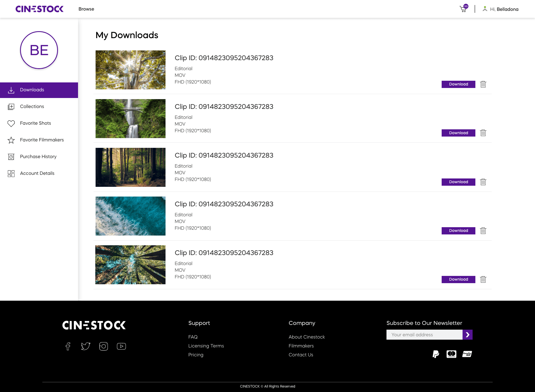Open the Facebook page from footer

pos(68,346)
